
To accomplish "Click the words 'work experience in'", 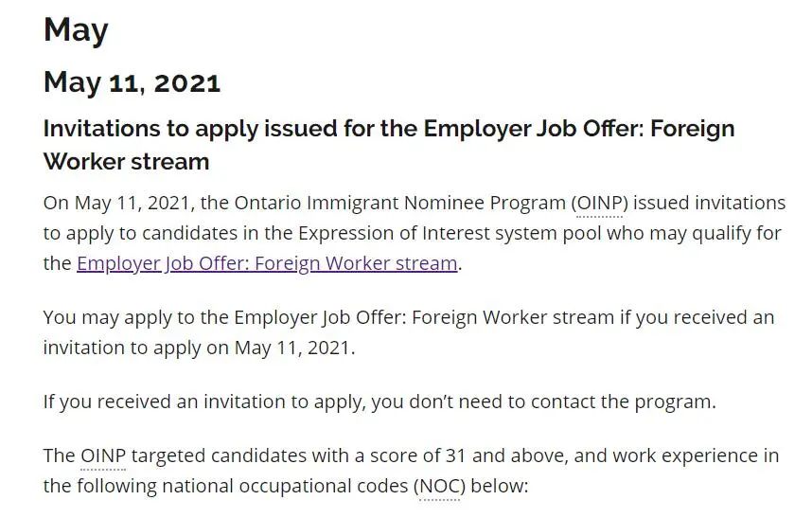I will point(696,455).
